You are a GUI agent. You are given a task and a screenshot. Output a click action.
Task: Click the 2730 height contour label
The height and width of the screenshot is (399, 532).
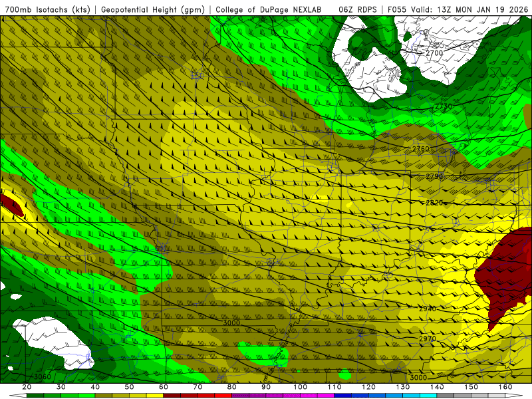tap(444, 106)
